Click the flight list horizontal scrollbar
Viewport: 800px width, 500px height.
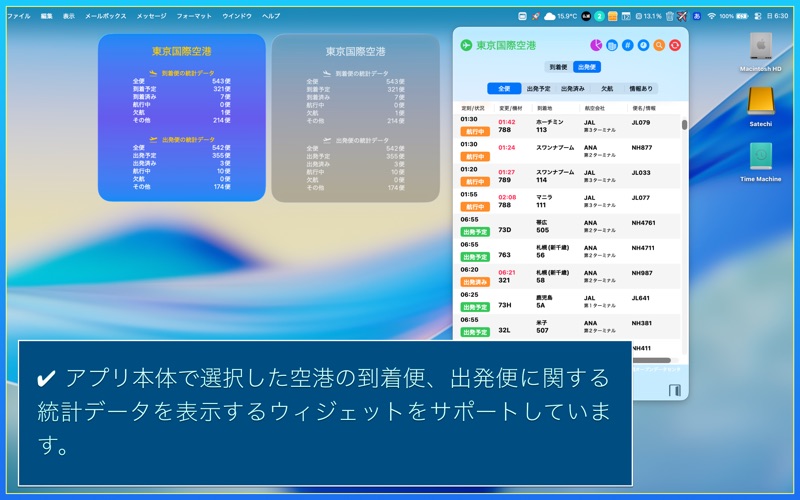point(651,361)
